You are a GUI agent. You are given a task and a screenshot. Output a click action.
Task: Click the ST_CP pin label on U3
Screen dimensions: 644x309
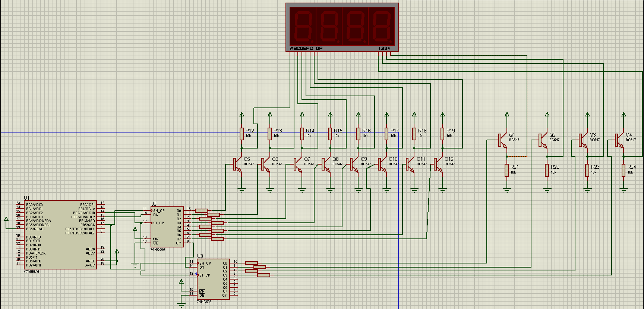pos(205,275)
